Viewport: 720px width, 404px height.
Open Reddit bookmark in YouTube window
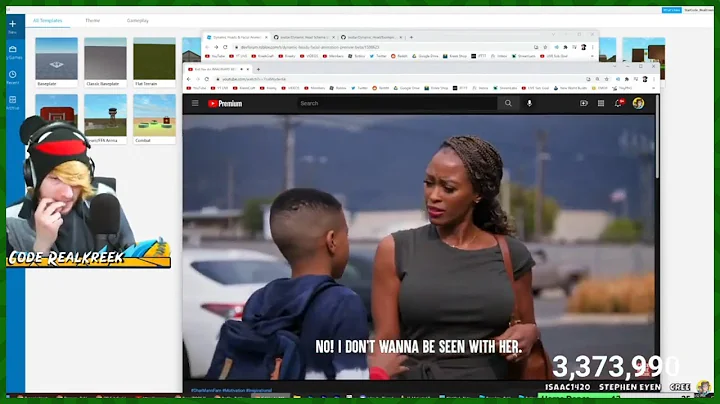380,88
